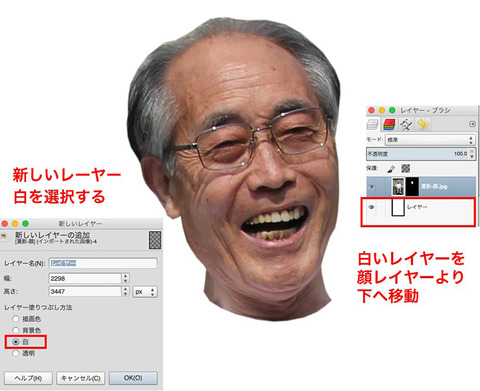The width and height of the screenshot is (480, 391).
Task: Select the 背景色 background color radio button
Action: [15, 330]
